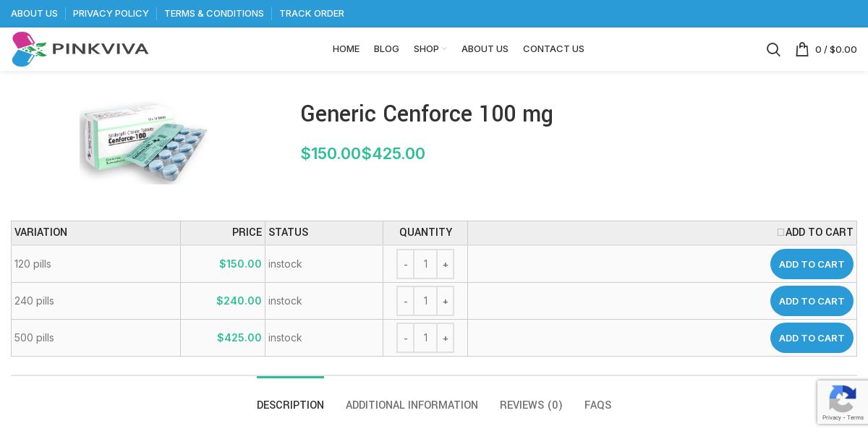Open the Track Order link

[x=312, y=14]
